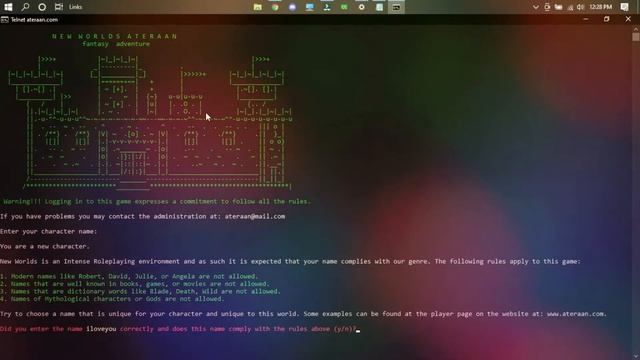Image resolution: width=640 pixels, height=360 pixels.
Task: Click rule 2 about well known names
Action: click(x=135, y=284)
